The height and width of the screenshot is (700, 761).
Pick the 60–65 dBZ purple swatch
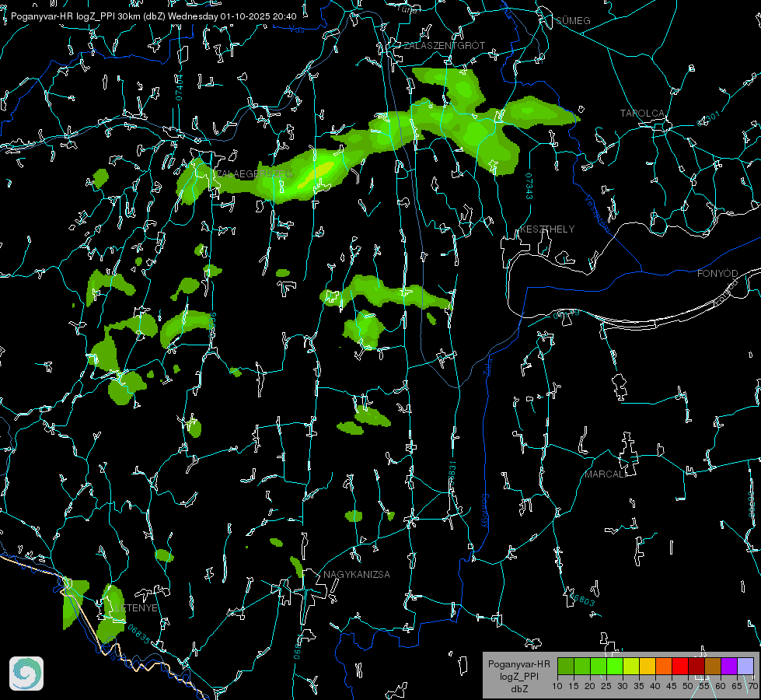point(728,666)
